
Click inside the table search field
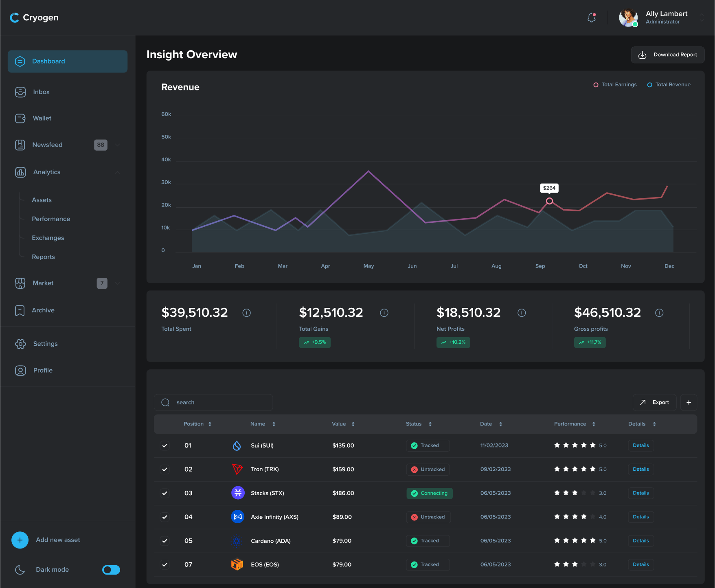213,402
